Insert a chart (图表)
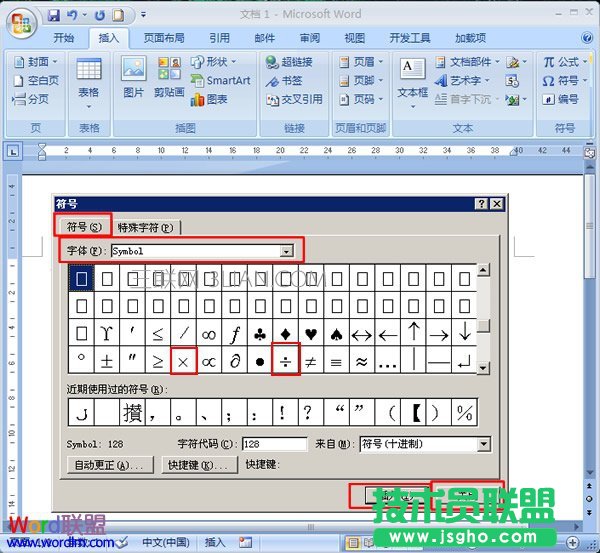 click(x=209, y=100)
